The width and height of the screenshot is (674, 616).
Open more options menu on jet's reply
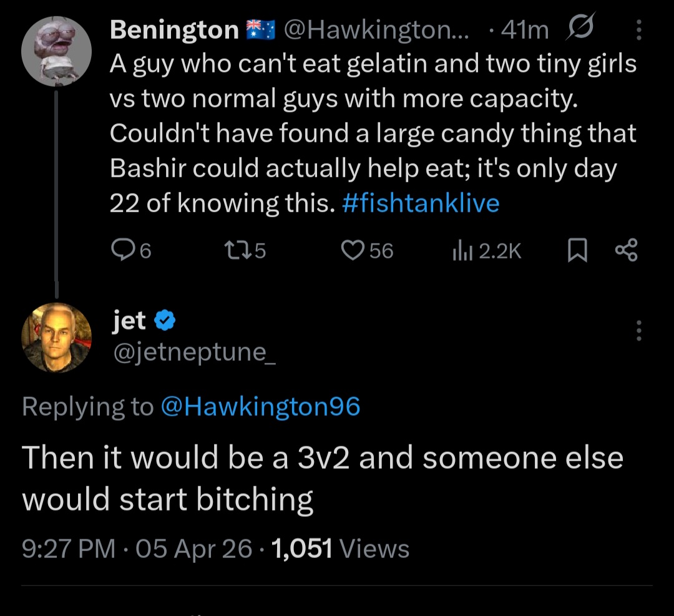pyautogui.click(x=638, y=331)
